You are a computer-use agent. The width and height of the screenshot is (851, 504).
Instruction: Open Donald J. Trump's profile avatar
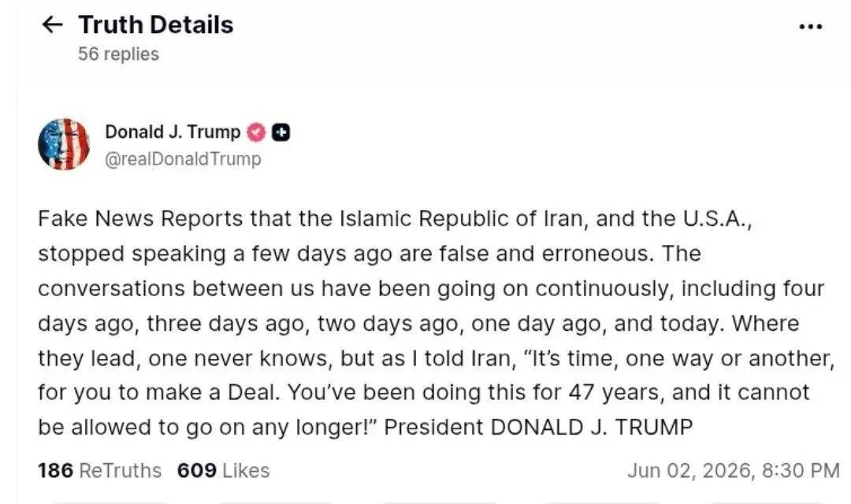(x=64, y=144)
